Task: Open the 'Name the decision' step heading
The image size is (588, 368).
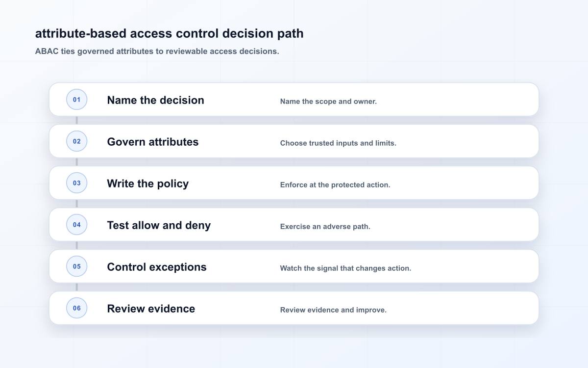Action: [x=155, y=100]
